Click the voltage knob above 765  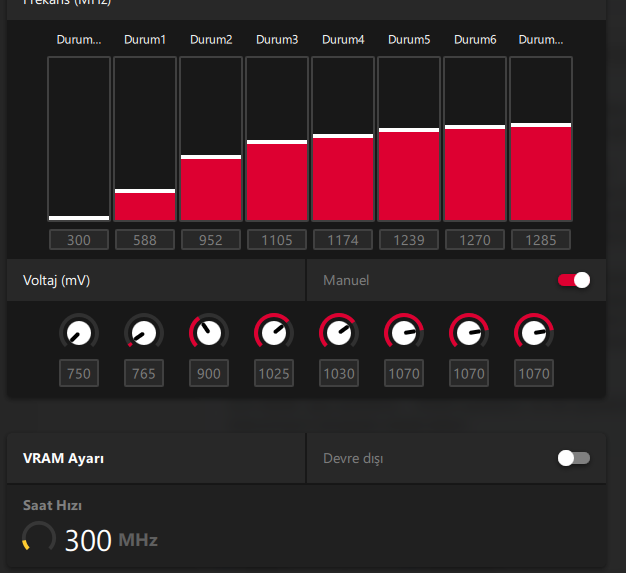click(144, 332)
